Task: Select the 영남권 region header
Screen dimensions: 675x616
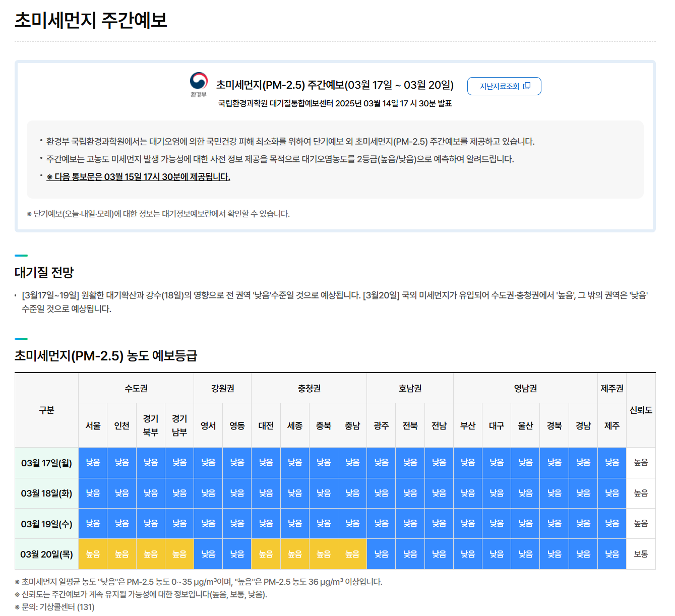Action: tap(525, 388)
